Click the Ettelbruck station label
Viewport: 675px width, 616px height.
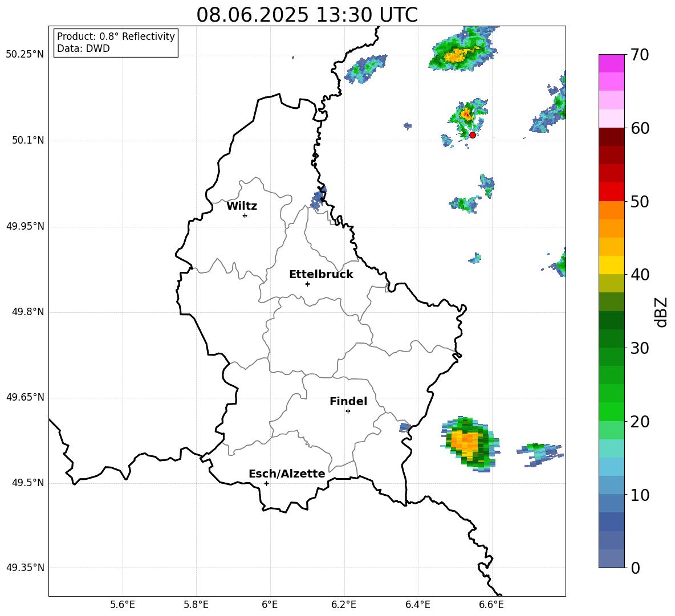point(321,275)
